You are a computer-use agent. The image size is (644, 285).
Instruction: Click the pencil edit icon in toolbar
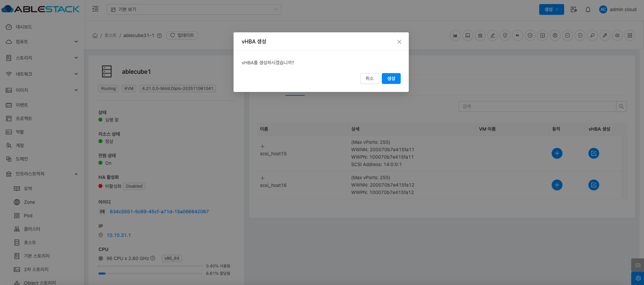pos(493,35)
